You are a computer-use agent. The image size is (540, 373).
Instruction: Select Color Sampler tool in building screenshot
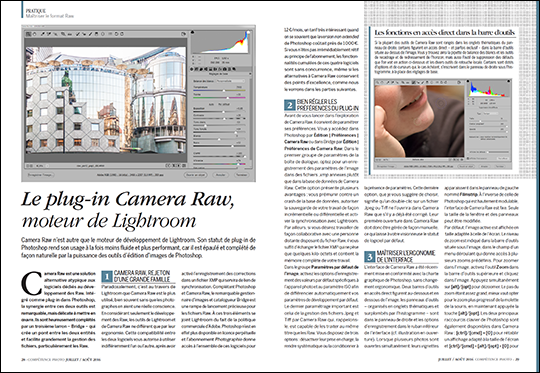point(49,34)
